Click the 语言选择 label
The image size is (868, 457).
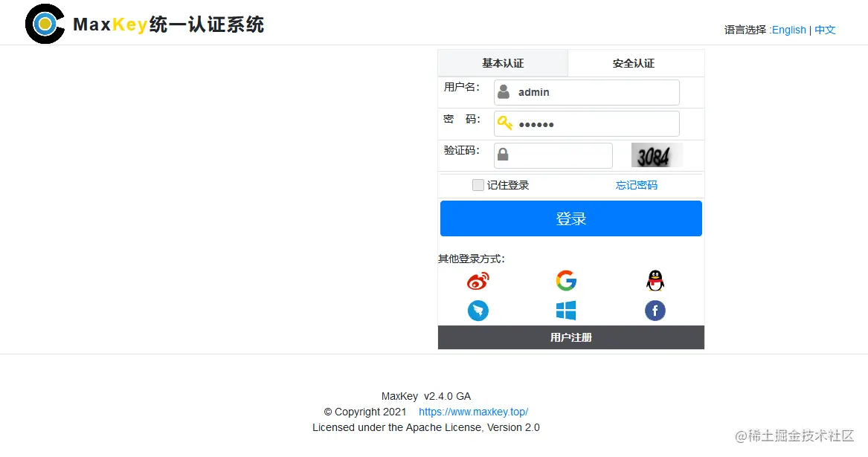tap(747, 30)
